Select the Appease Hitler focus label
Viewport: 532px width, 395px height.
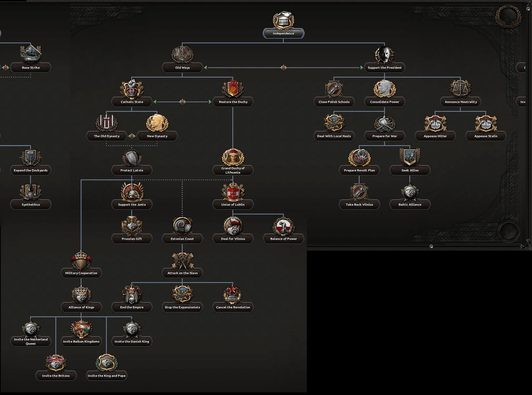point(435,136)
